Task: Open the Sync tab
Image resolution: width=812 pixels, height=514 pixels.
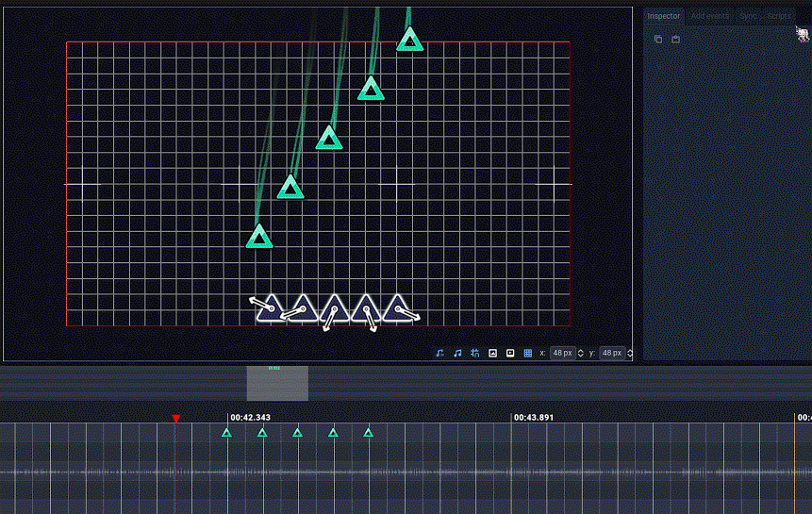Action: [x=748, y=16]
